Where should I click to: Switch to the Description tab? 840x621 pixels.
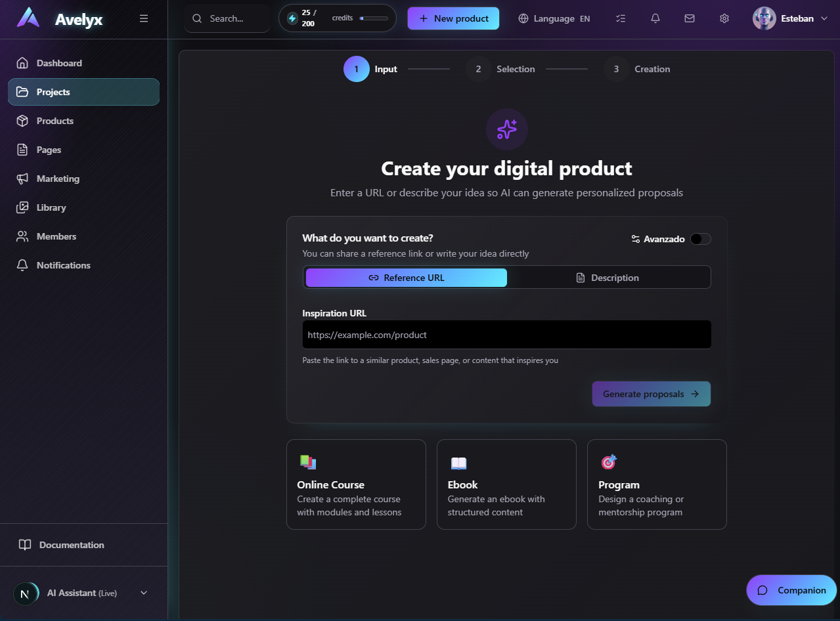pos(608,277)
